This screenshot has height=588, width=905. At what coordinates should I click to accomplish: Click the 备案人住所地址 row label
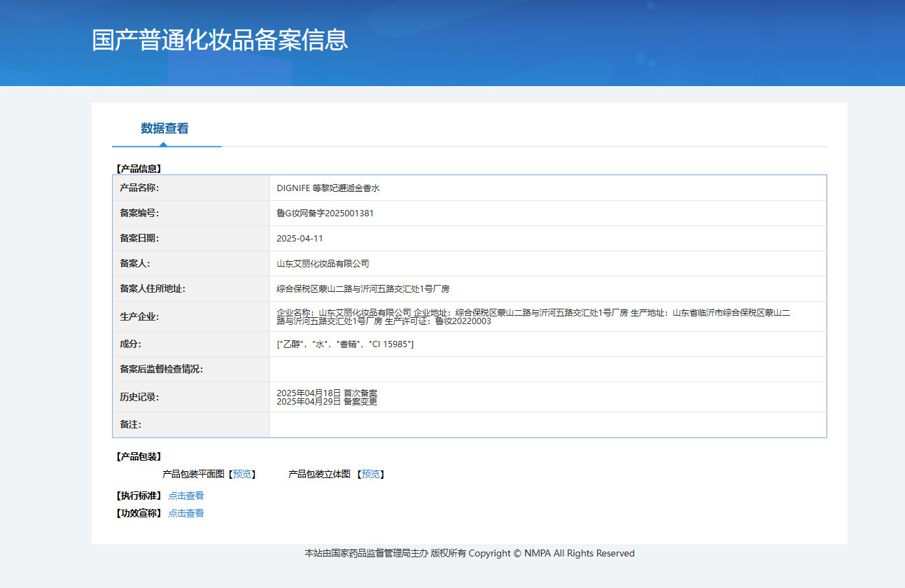[x=153, y=289]
